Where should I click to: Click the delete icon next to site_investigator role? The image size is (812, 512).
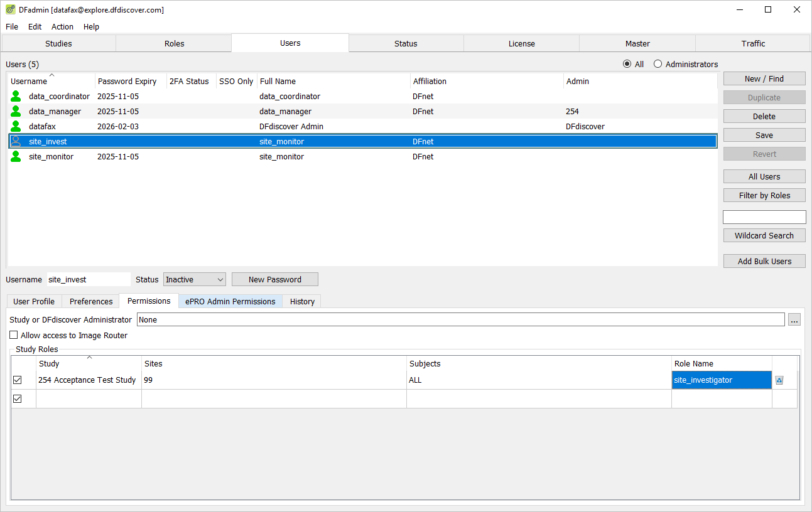point(779,380)
